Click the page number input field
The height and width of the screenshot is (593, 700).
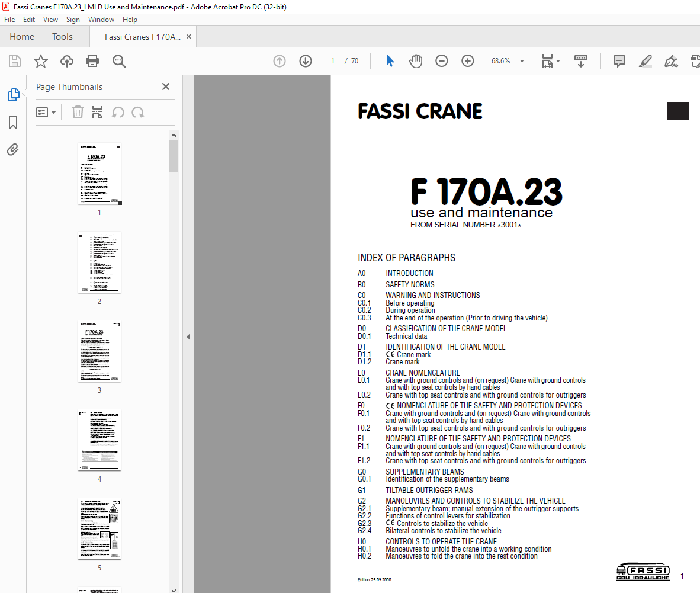pyautogui.click(x=333, y=61)
